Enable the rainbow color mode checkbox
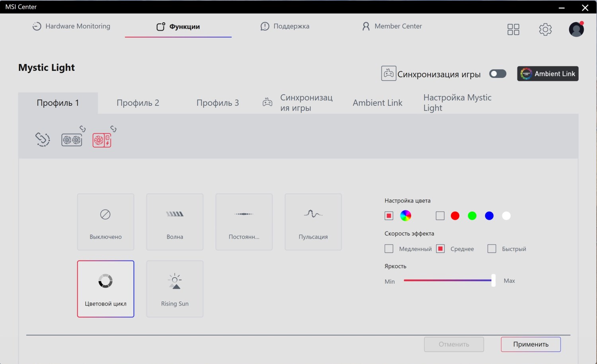 389,216
